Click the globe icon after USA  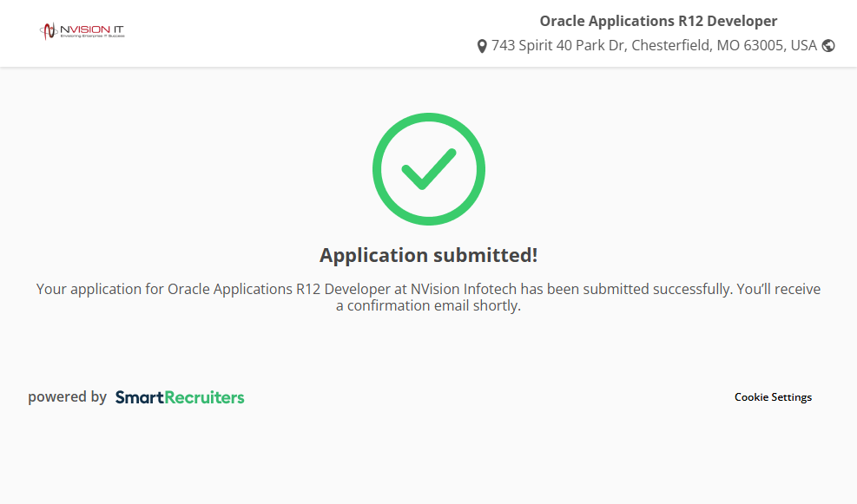828,46
